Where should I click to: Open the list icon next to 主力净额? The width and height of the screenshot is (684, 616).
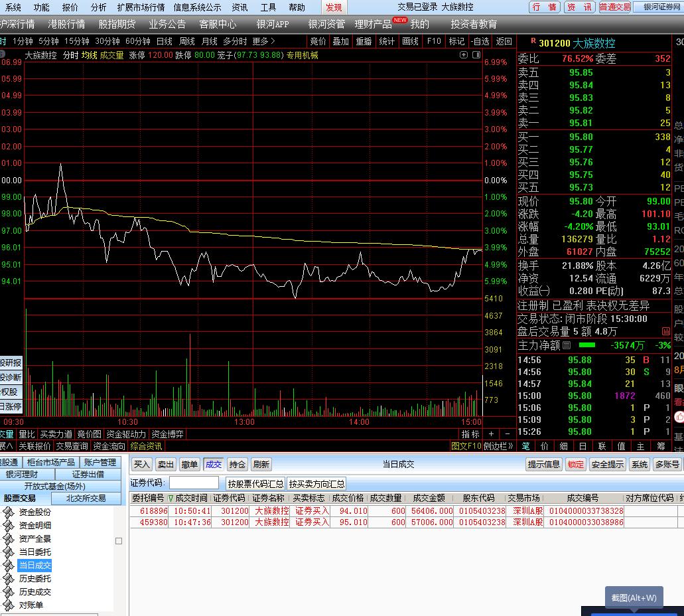[x=566, y=345]
